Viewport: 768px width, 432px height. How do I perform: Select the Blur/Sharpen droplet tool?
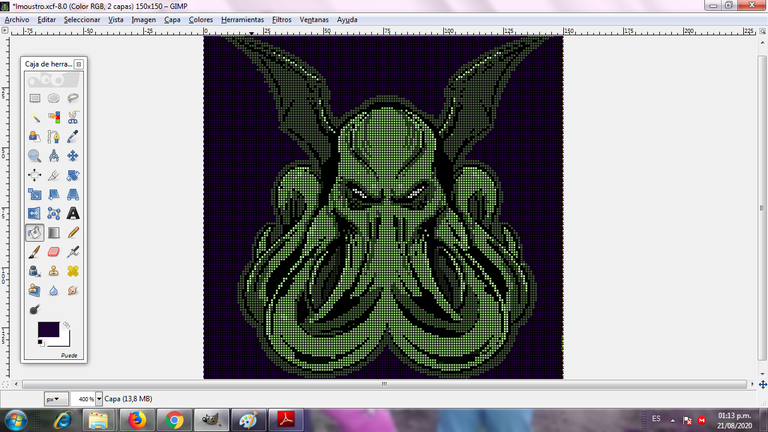53,290
